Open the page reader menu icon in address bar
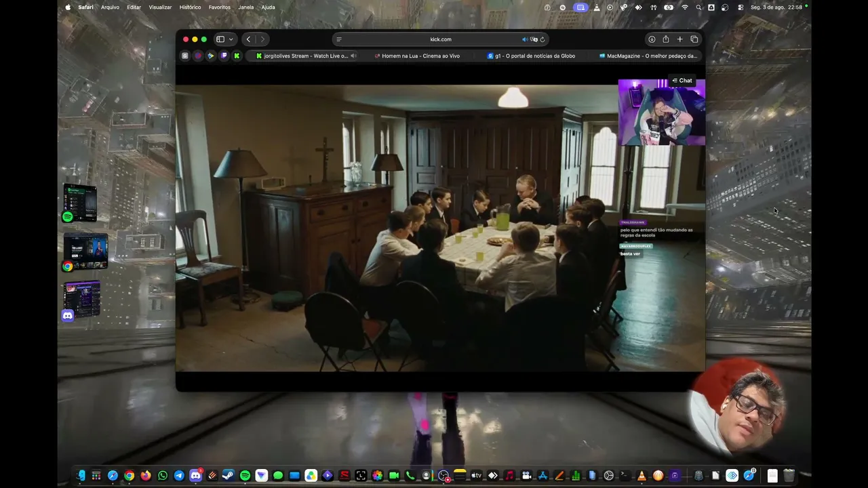 click(339, 39)
